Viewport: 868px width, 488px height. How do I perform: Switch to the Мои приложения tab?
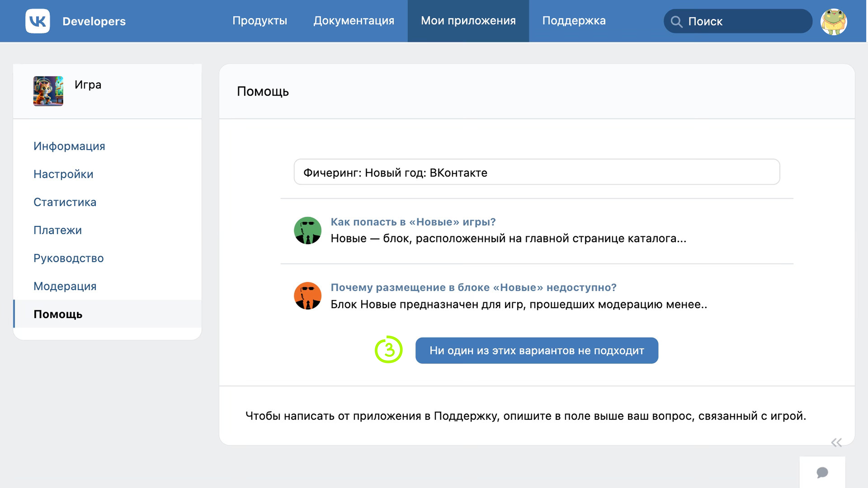[x=468, y=21]
